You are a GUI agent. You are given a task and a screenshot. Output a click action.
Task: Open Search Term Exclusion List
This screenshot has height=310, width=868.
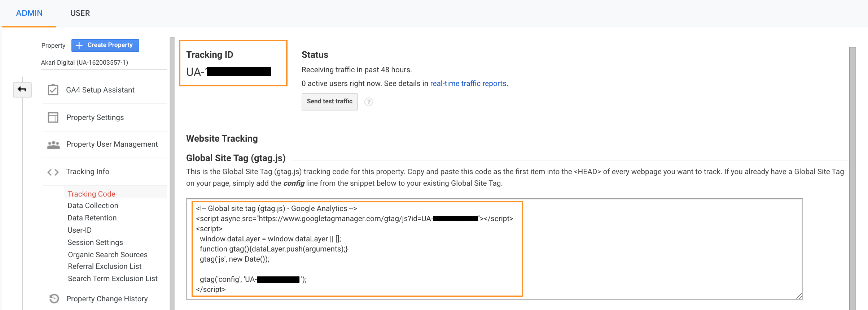point(113,279)
